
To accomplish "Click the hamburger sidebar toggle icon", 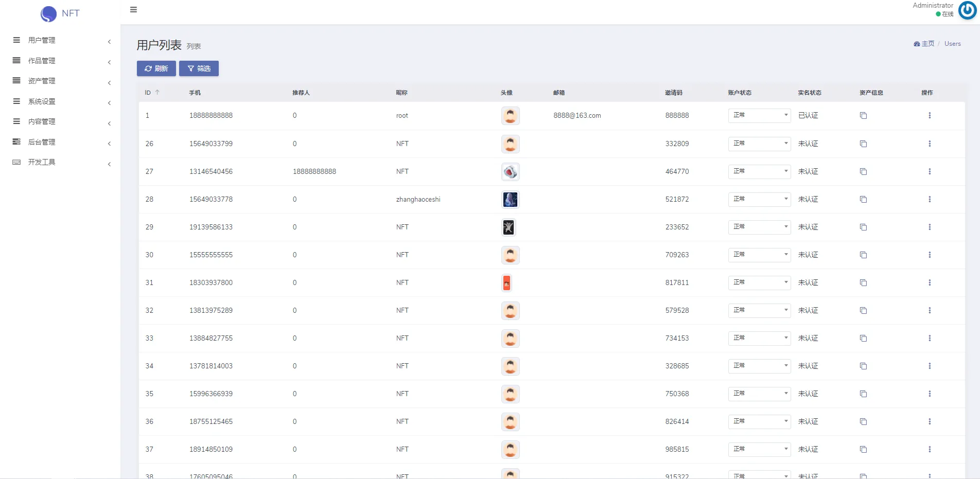I will coord(133,10).
